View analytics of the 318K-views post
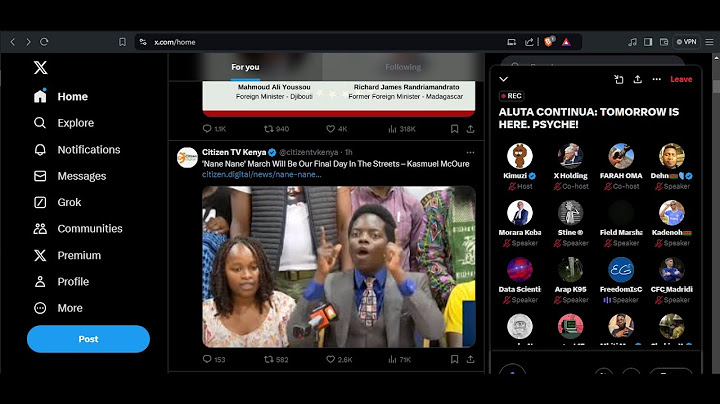The image size is (720, 404). coord(402,129)
